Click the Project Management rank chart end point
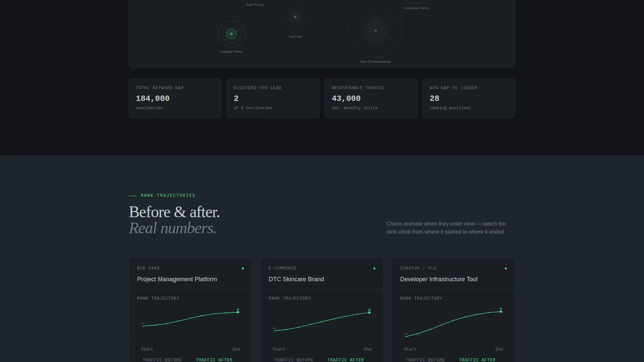 238,312
